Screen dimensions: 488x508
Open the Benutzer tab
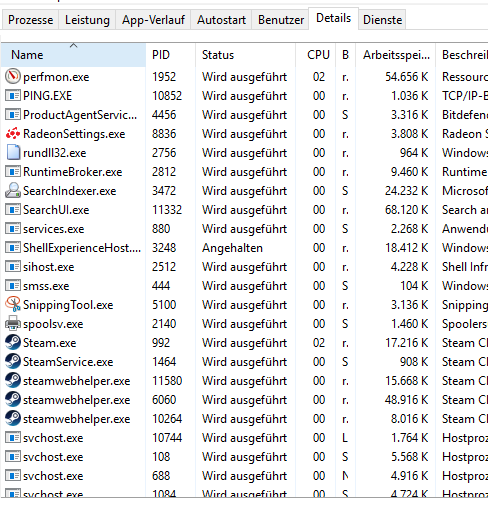[281, 20]
